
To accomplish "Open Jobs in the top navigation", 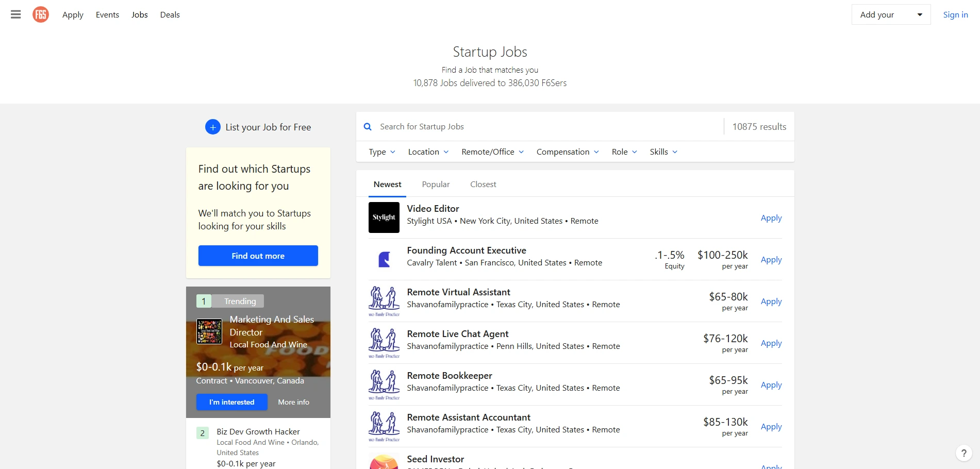I will [x=140, y=15].
